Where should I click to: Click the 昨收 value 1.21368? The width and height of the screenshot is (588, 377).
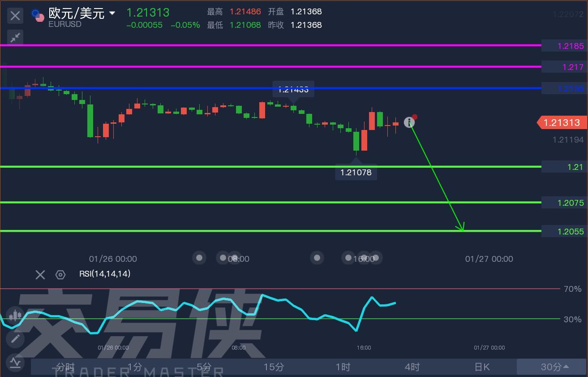pyautogui.click(x=306, y=25)
